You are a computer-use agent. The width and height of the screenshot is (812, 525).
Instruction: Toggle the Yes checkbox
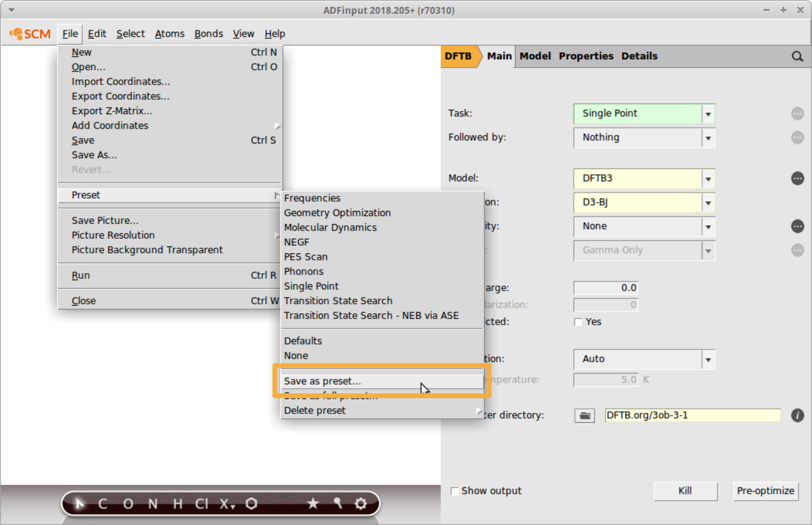tap(578, 322)
